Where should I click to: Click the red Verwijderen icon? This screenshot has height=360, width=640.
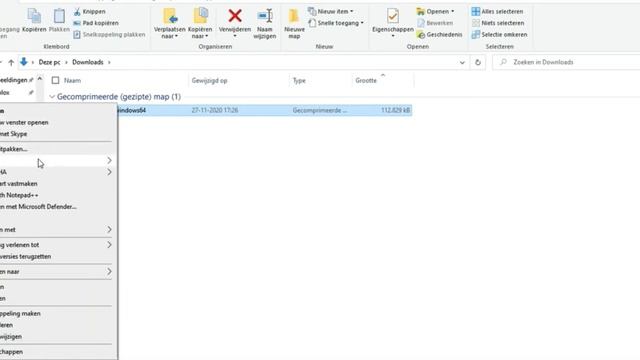click(x=235, y=16)
